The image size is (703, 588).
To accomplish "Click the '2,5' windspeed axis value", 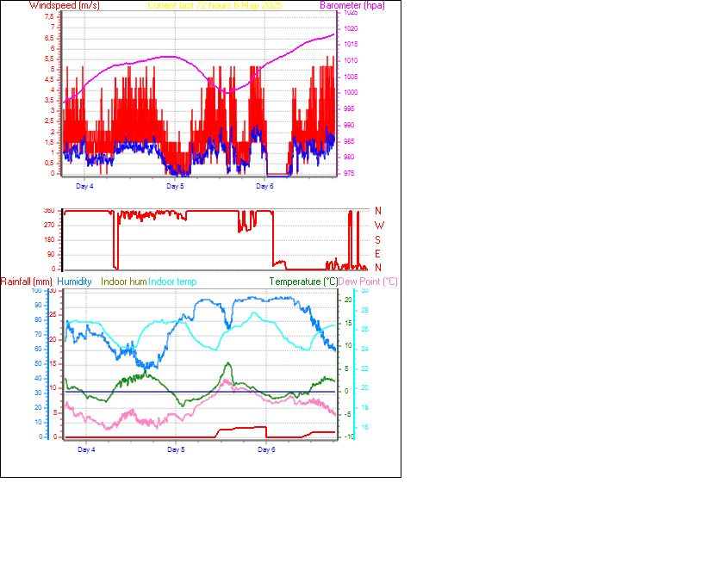I will pos(49,121).
